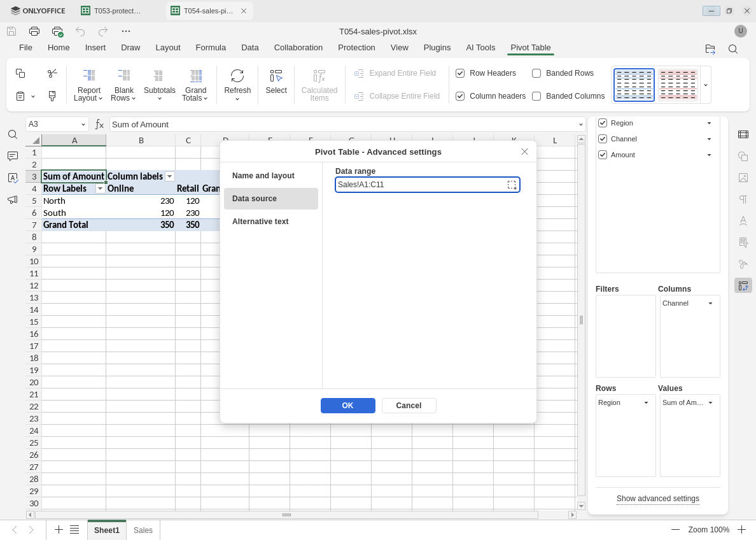Open the Grand Totals dropdown
The width and height of the screenshot is (756, 540).
195,85
